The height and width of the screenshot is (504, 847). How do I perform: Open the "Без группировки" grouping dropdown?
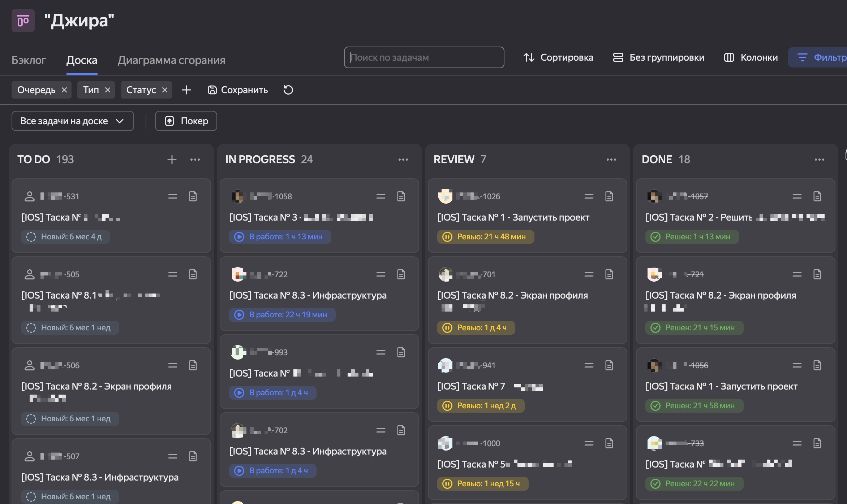[659, 57]
